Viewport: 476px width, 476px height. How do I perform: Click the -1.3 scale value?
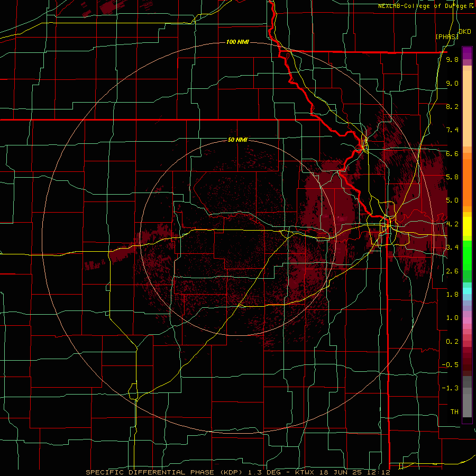click(x=450, y=388)
